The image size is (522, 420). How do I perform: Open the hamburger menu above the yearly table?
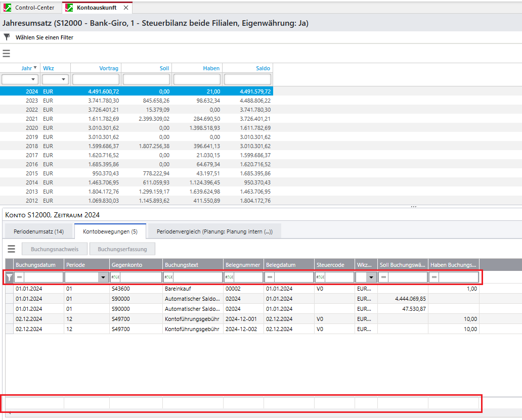point(7,54)
